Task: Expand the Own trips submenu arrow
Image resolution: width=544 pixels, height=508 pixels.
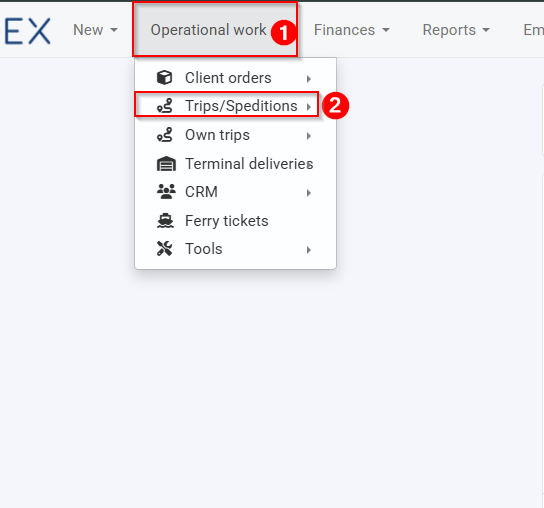Action: pos(309,136)
